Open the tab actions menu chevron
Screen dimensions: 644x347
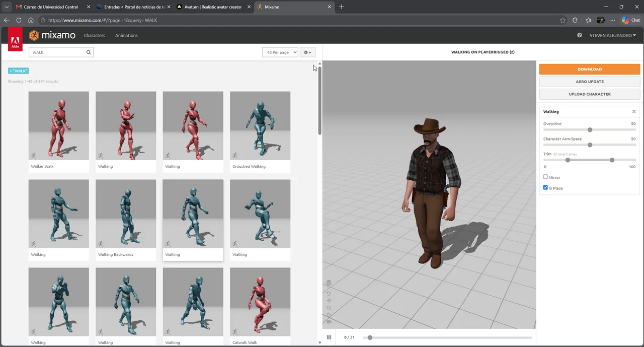click(x=7, y=7)
